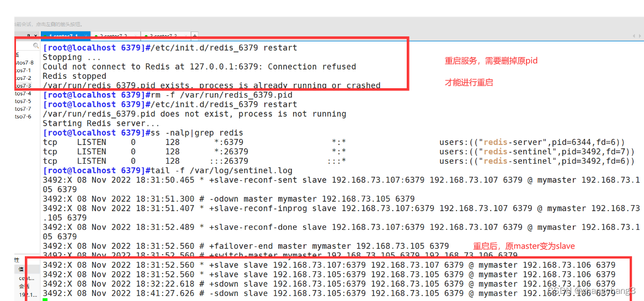Click the '-sdown slave' log line at 18:41:27
This screenshot has width=644, height=301.
coord(329,293)
